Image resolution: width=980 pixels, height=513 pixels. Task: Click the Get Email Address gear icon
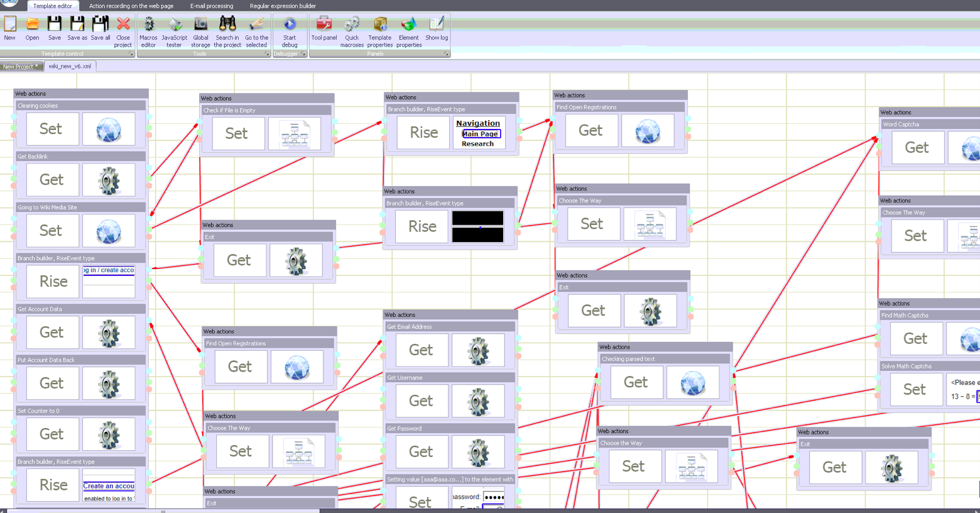point(478,351)
